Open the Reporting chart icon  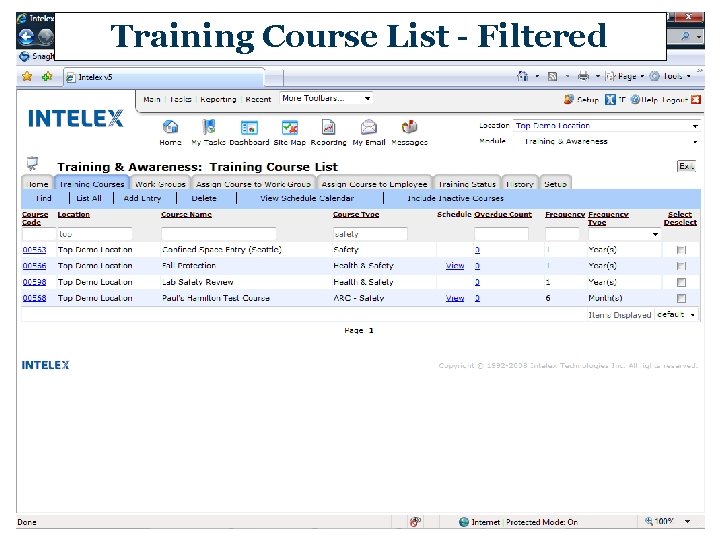point(328,127)
